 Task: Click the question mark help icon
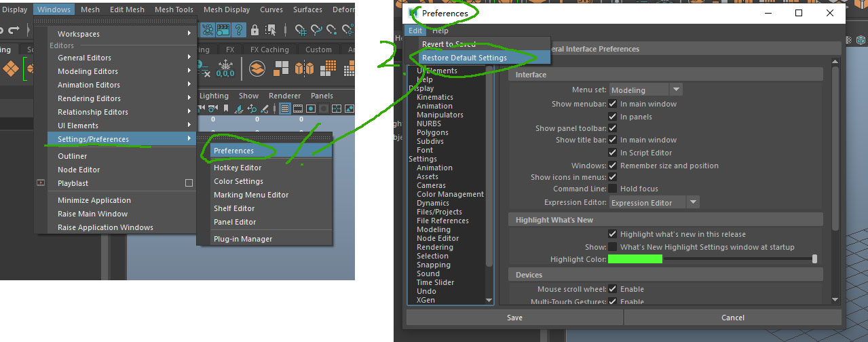[239, 30]
